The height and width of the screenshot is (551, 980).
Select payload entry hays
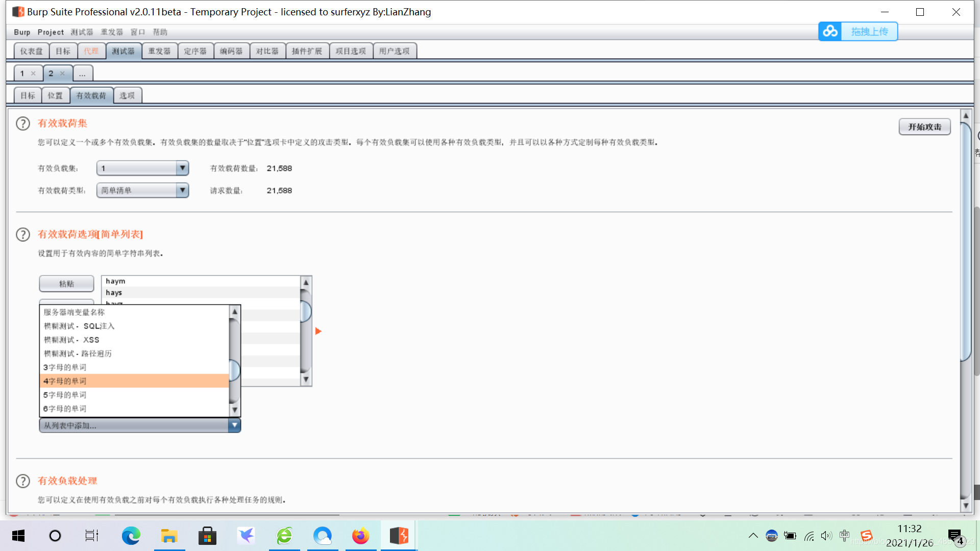(x=201, y=292)
